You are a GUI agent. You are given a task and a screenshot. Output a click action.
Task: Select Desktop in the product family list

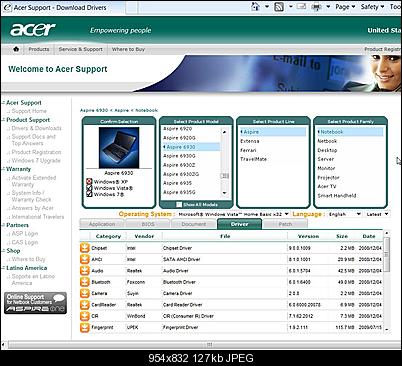[327, 150]
